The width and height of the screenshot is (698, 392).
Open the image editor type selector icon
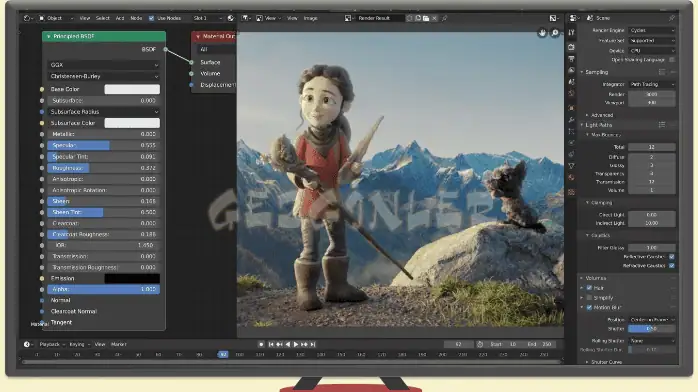245,18
